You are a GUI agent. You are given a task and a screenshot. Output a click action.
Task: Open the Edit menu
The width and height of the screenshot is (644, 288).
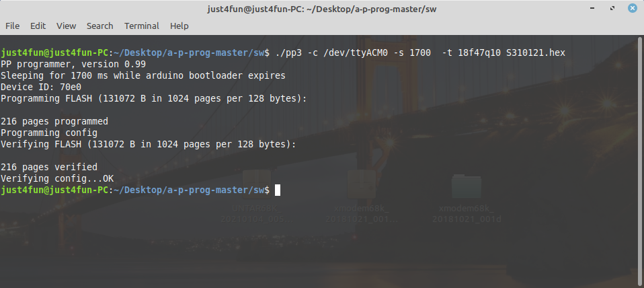tap(38, 26)
